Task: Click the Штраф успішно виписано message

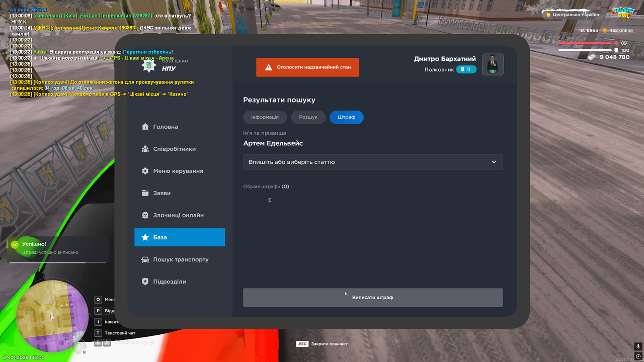Action: click(x=50, y=252)
